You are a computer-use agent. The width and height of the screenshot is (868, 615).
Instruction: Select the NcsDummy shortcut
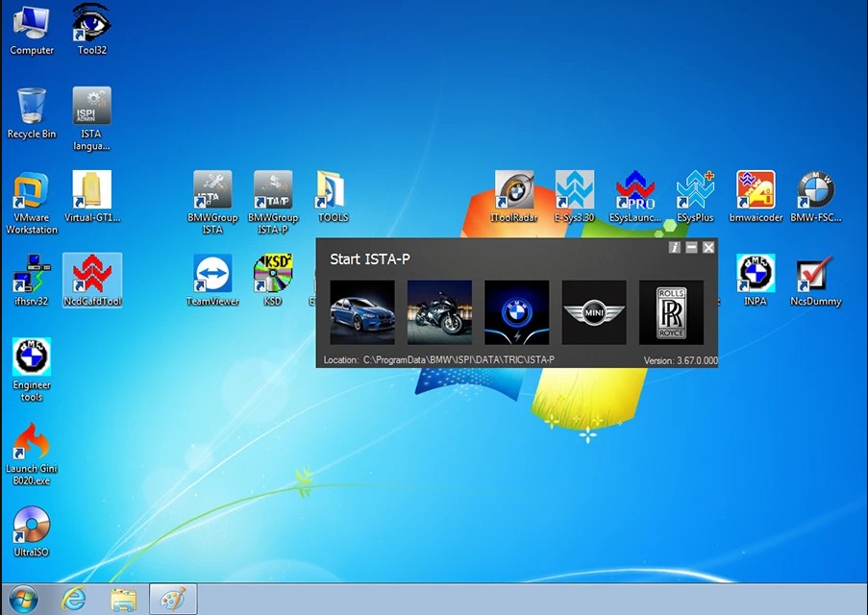coord(816,281)
